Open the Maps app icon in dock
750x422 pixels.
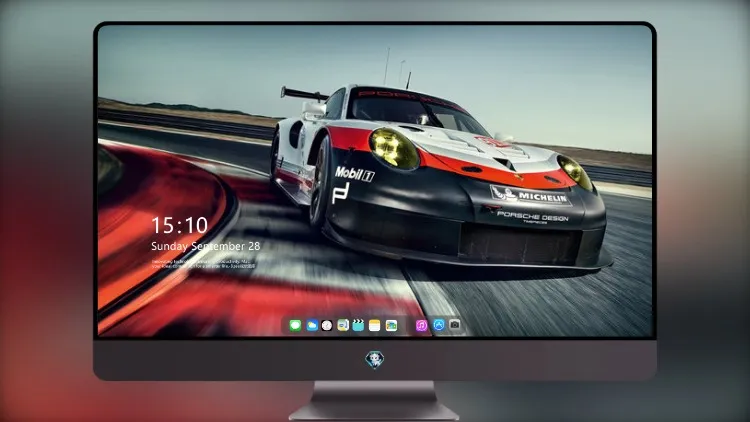tap(343, 325)
